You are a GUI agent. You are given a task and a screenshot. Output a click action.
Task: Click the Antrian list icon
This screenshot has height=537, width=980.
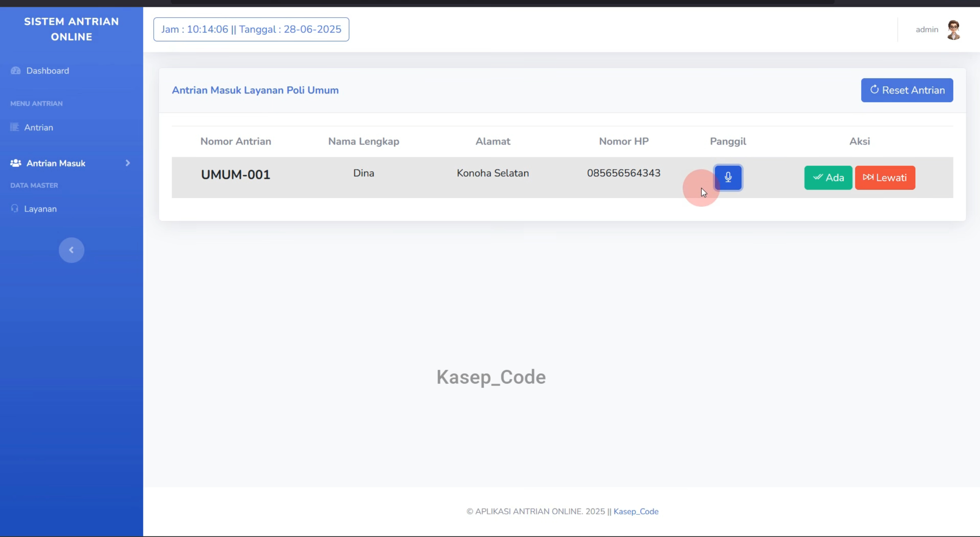(15, 127)
